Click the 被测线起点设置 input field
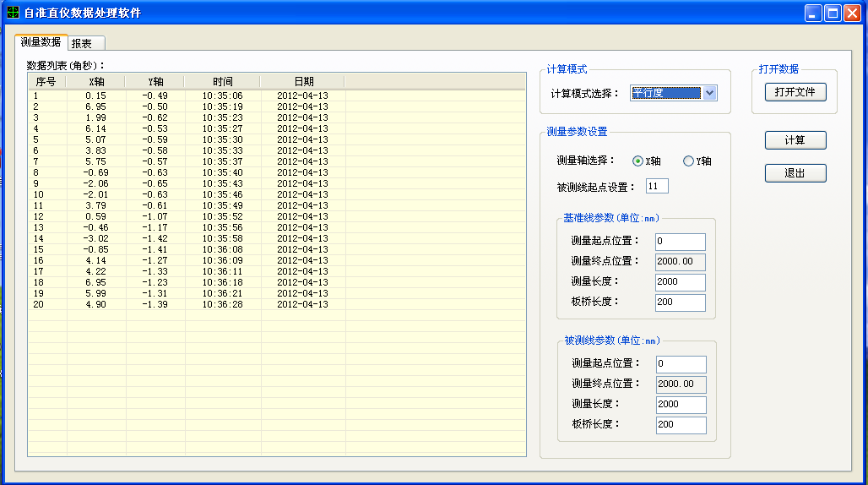This screenshot has height=485, width=868. [x=657, y=187]
